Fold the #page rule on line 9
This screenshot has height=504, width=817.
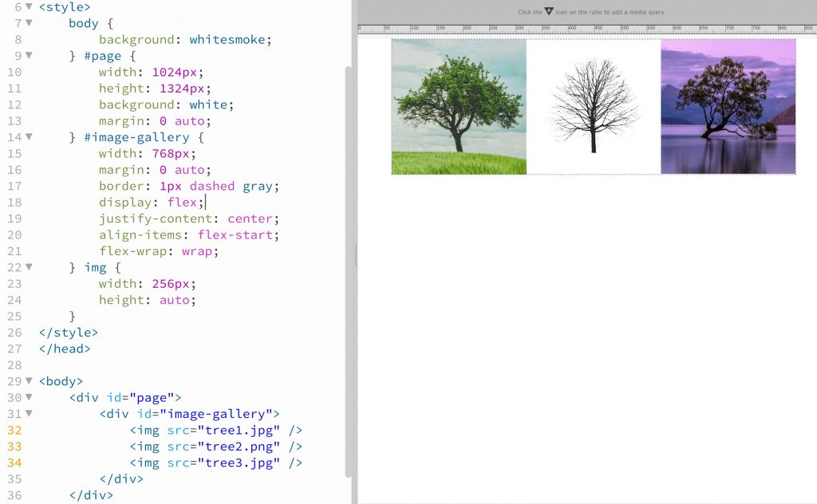pos(30,55)
